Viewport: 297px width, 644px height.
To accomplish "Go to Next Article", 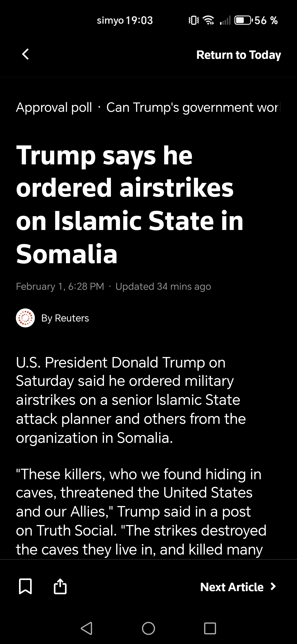I will (232, 587).
